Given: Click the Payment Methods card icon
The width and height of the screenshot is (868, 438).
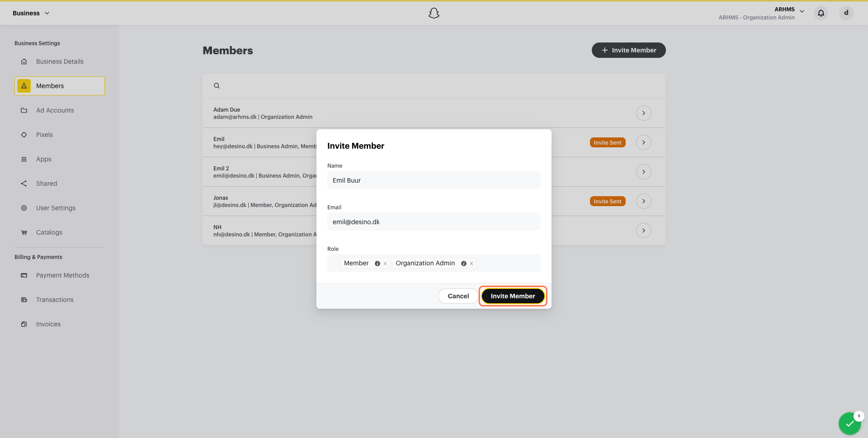Looking at the screenshot, I should pos(24,275).
